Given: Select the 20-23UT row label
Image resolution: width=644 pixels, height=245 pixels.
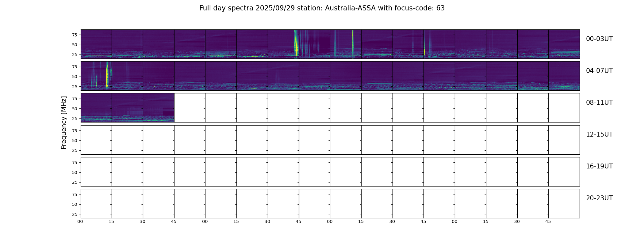Looking at the screenshot, I should click(x=599, y=198).
